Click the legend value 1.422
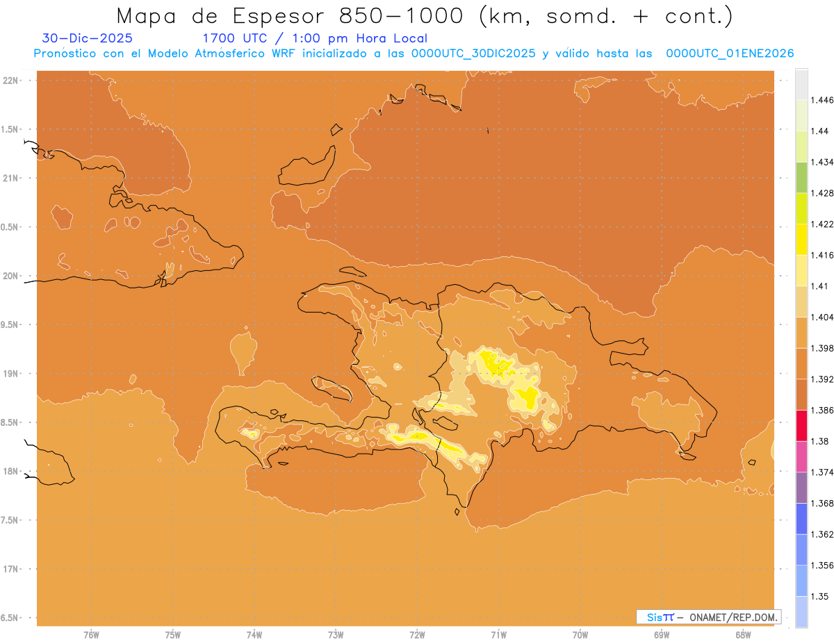Screen dimensions: 834x644 [822, 224]
